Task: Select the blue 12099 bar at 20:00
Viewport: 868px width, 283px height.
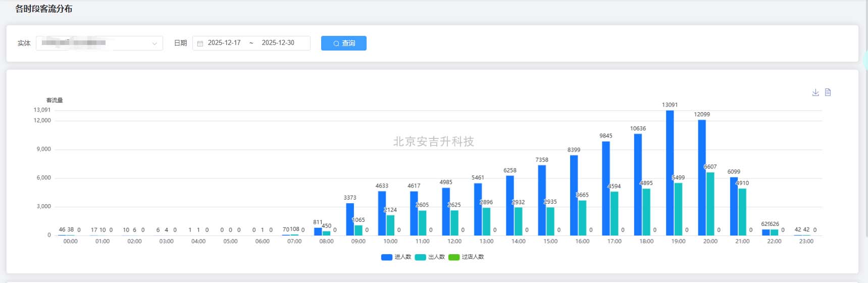Action: coord(701,177)
